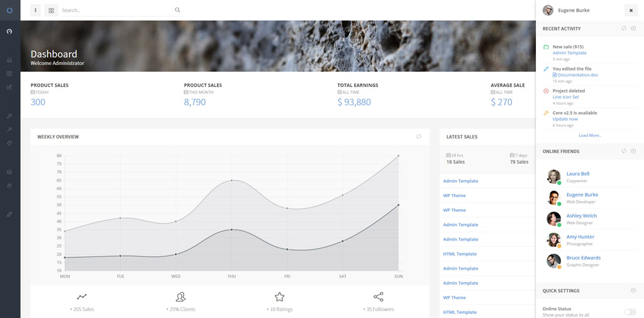Open the dashboard gauge icon in sidebar
Screen dimensions: 644x318
click(9, 31)
